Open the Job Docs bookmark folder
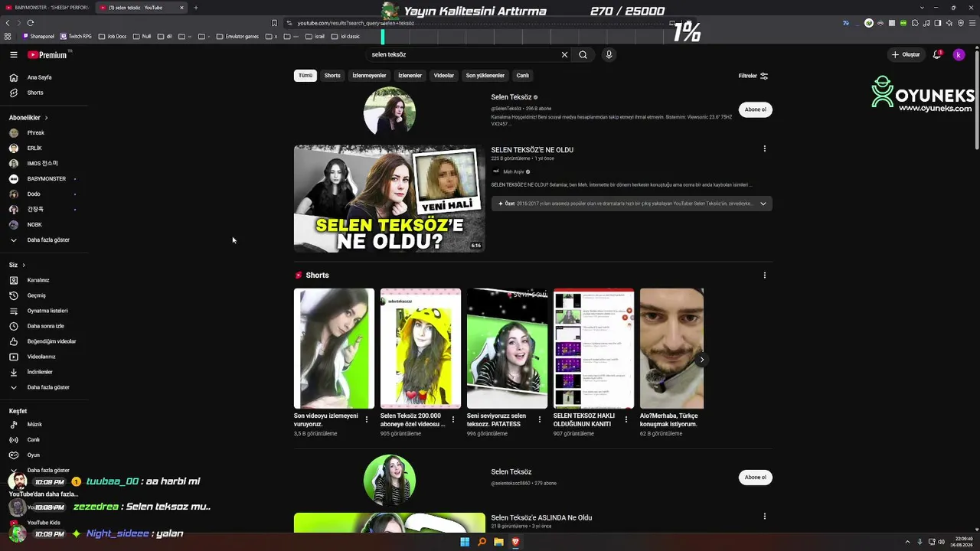This screenshot has height=551, width=980. [x=113, y=36]
